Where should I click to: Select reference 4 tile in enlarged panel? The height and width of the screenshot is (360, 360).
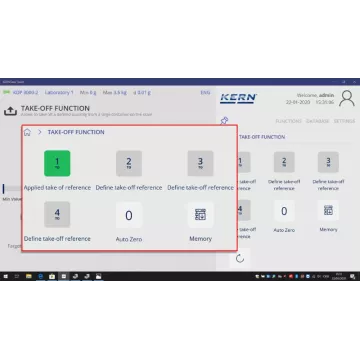point(57,214)
